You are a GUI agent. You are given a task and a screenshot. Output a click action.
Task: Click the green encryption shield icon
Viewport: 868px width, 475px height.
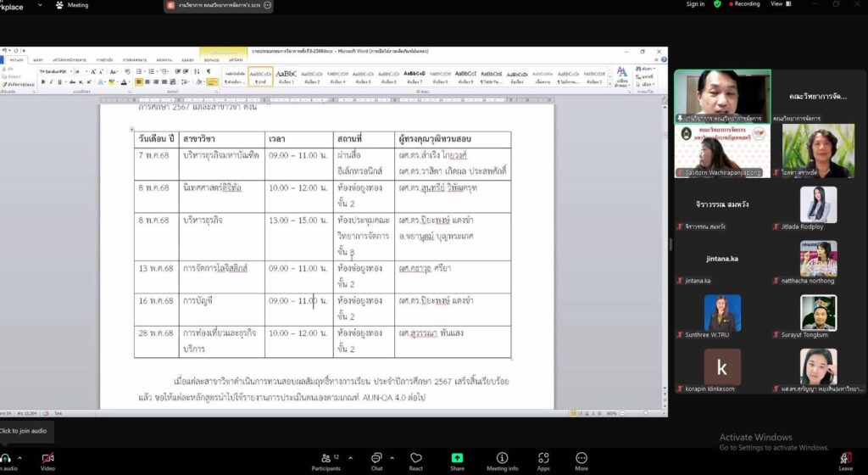717,4
